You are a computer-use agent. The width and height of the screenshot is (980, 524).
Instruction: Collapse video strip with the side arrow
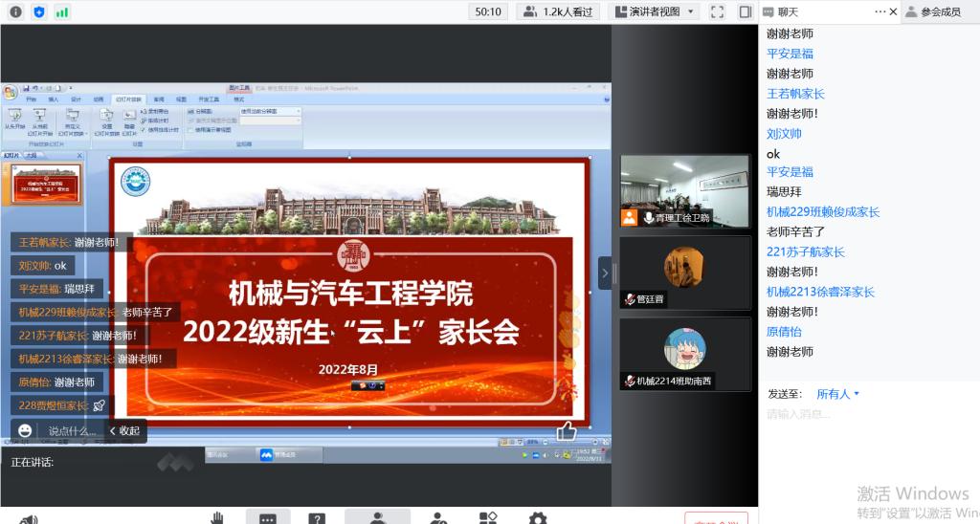(605, 273)
